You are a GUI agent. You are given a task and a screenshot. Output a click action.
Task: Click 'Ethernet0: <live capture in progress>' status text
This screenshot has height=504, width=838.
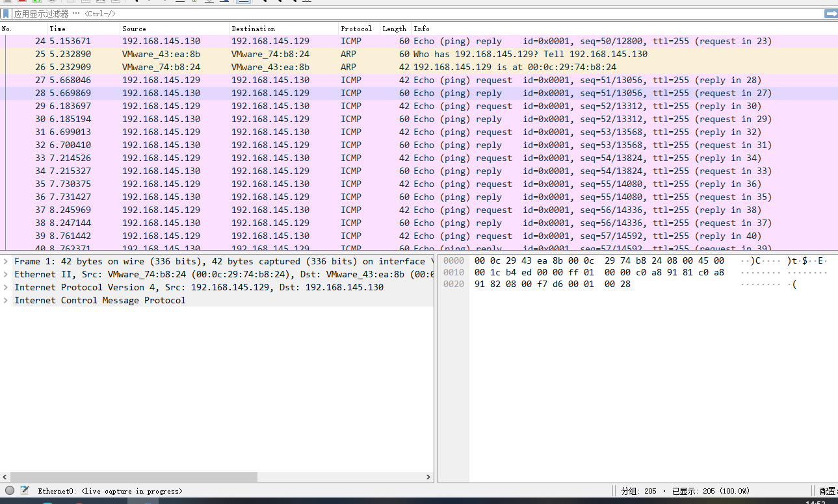pos(110,491)
